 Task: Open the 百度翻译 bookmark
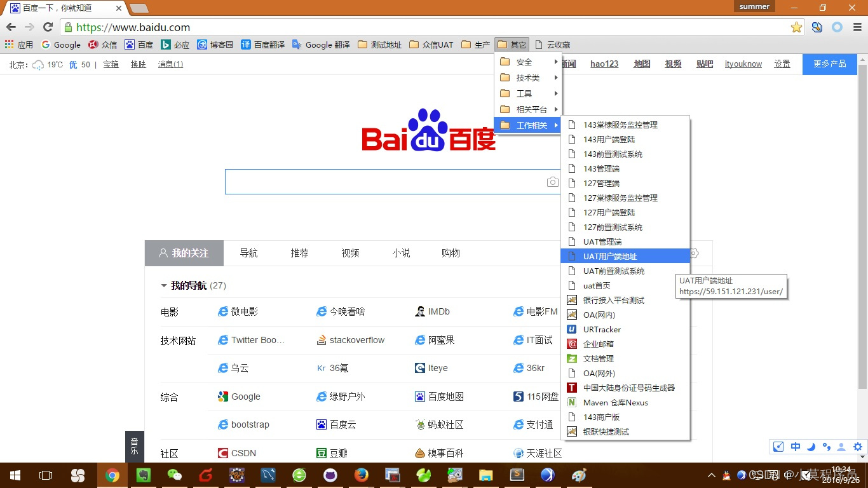pos(263,44)
